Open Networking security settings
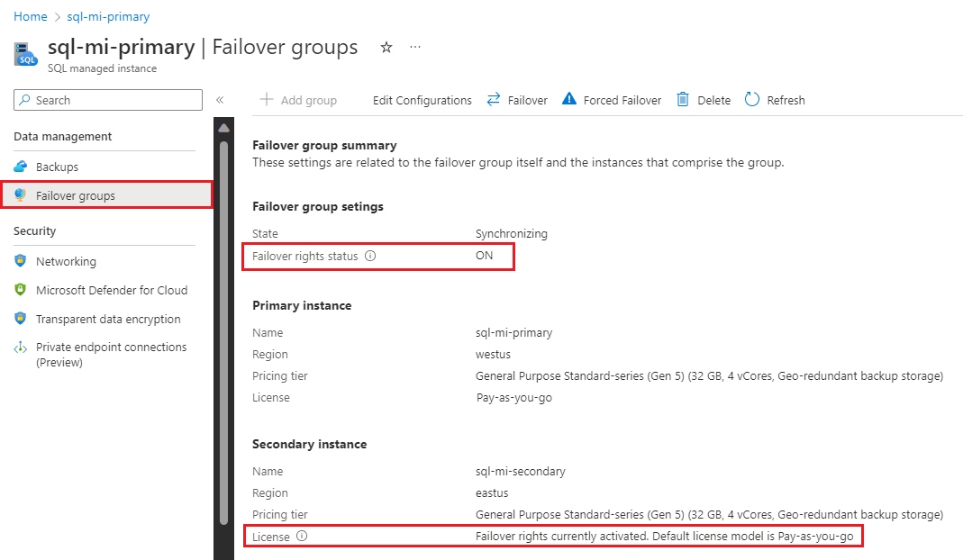The height and width of the screenshot is (560, 963). point(66,261)
